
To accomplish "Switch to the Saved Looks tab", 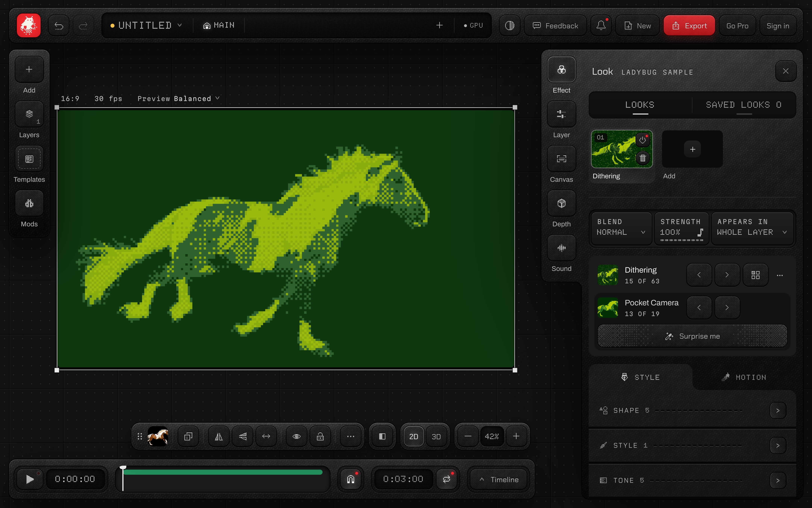I will click(x=744, y=105).
